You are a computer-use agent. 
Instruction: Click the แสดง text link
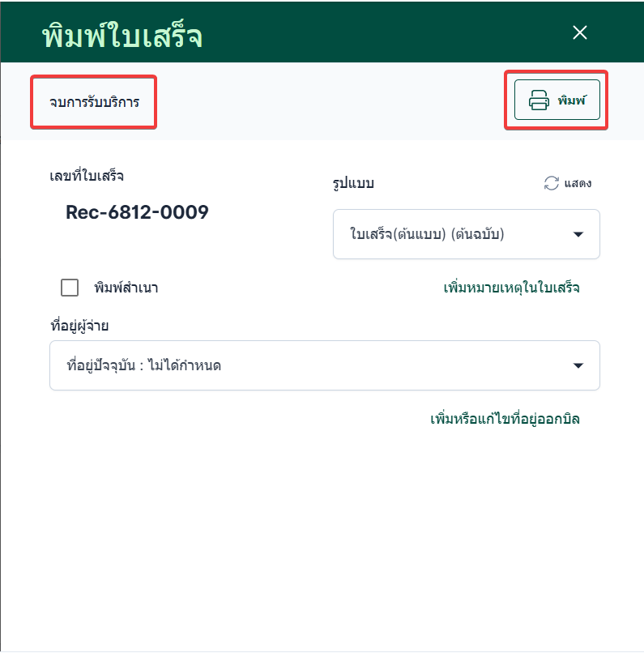click(x=578, y=183)
